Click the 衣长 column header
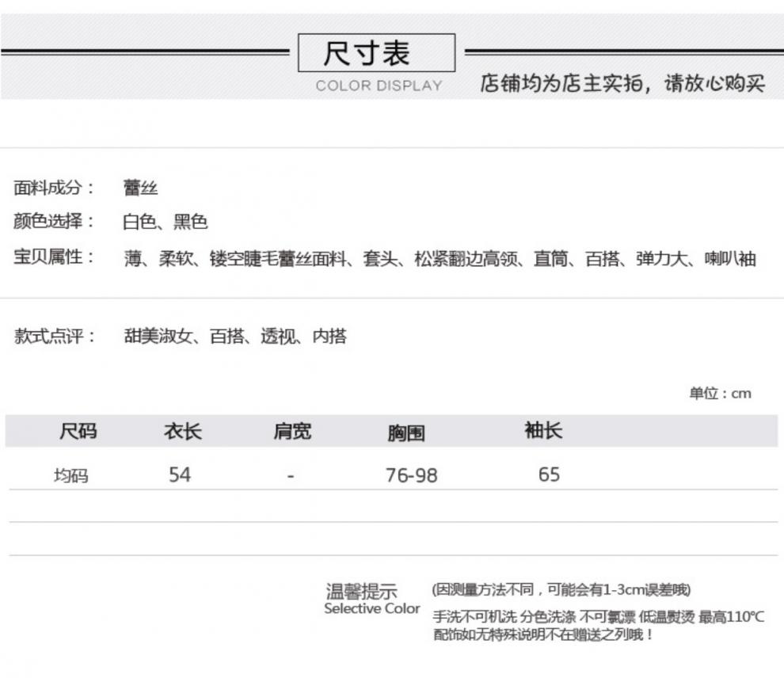784x678 pixels. 182,432
